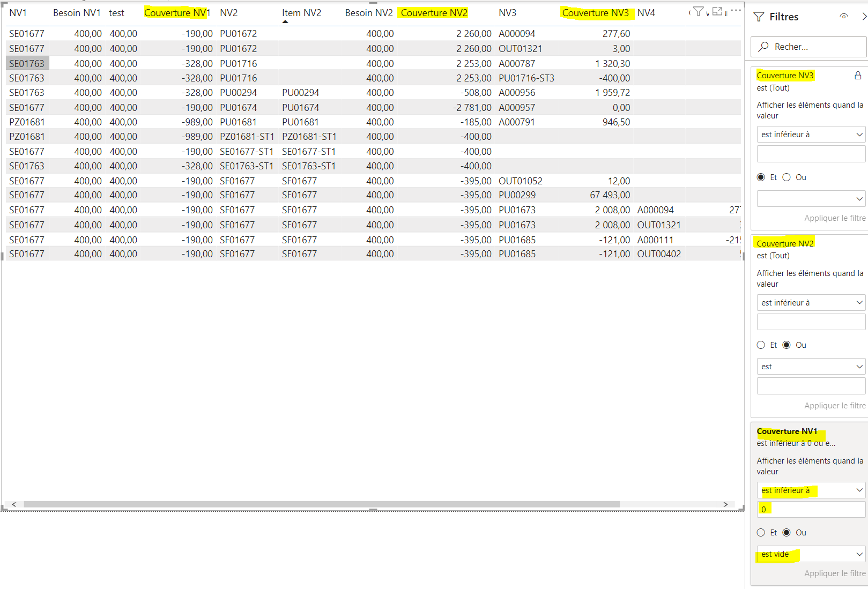
Task: Open 'est inférieur à' dropdown in Couverture NV2 filter
Action: click(811, 303)
